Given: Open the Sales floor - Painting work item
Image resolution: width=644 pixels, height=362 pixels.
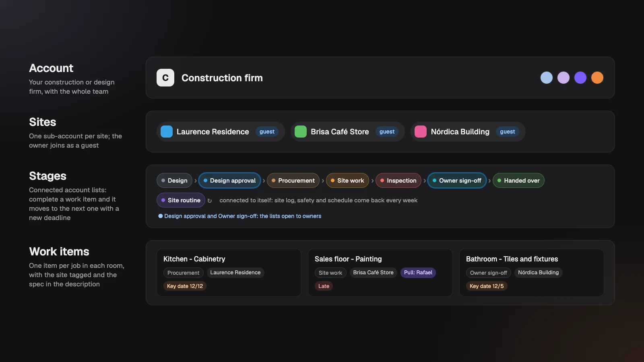Looking at the screenshot, I should click(x=380, y=273).
